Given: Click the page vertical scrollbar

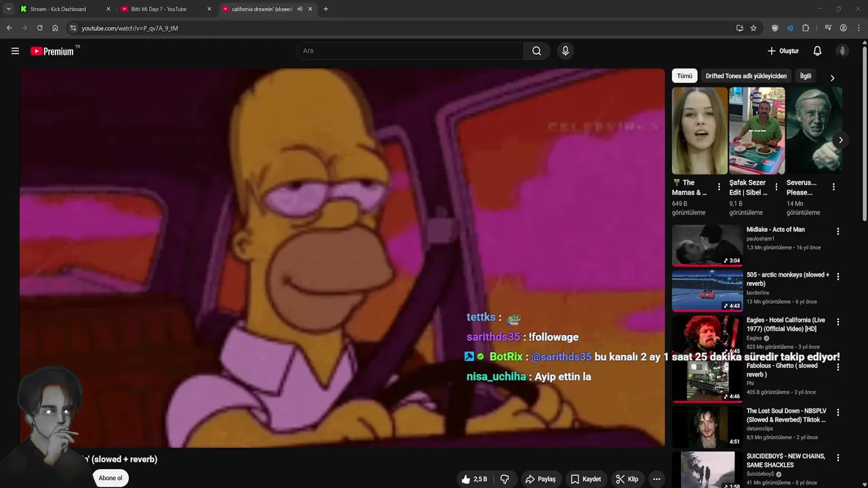Looking at the screenshot, I should click(864, 132).
